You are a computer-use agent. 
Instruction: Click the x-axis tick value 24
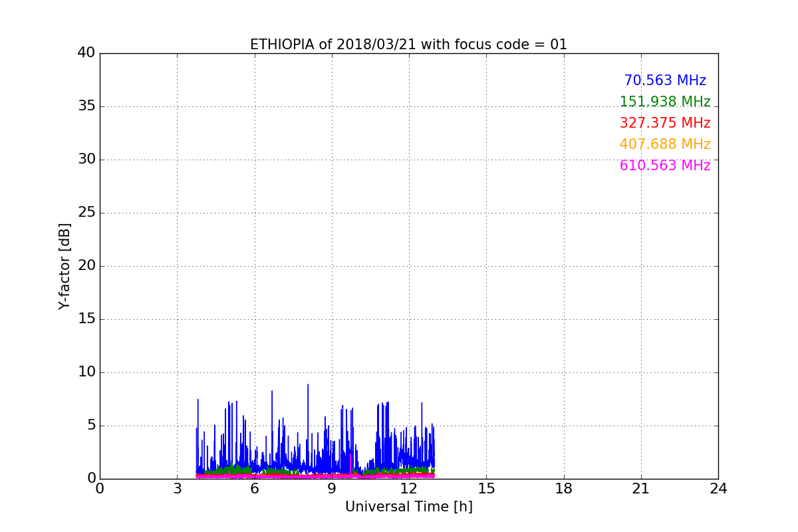[x=718, y=488]
